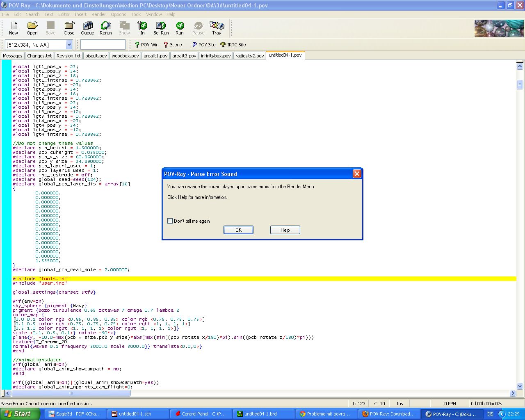The width and height of the screenshot is (525, 420).
Task: Switch to the arealit3.pov tab
Action: (x=184, y=56)
